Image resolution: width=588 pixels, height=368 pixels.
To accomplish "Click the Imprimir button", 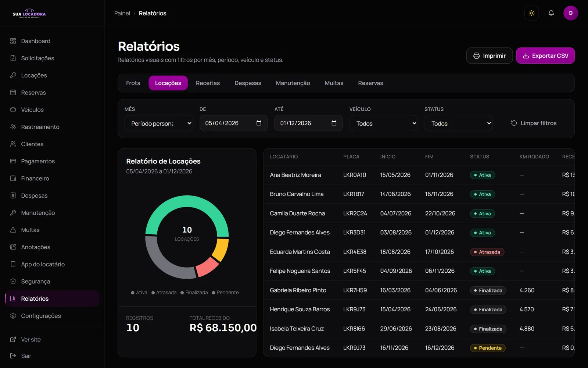I will pos(490,56).
